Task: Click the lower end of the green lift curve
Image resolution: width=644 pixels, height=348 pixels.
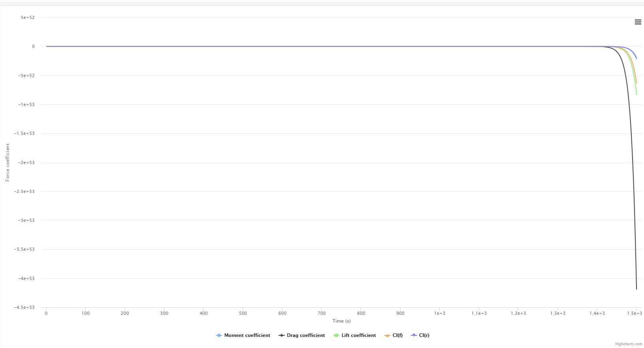Action: [636, 94]
